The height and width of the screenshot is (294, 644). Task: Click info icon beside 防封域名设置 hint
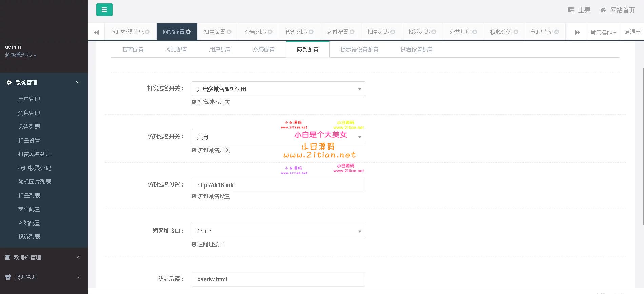click(x=194, y=196)
